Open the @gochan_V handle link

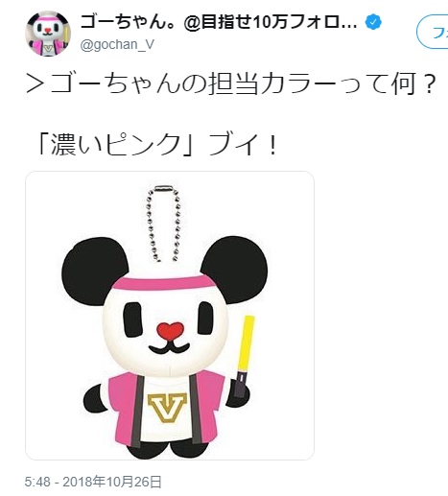point(117,45)
